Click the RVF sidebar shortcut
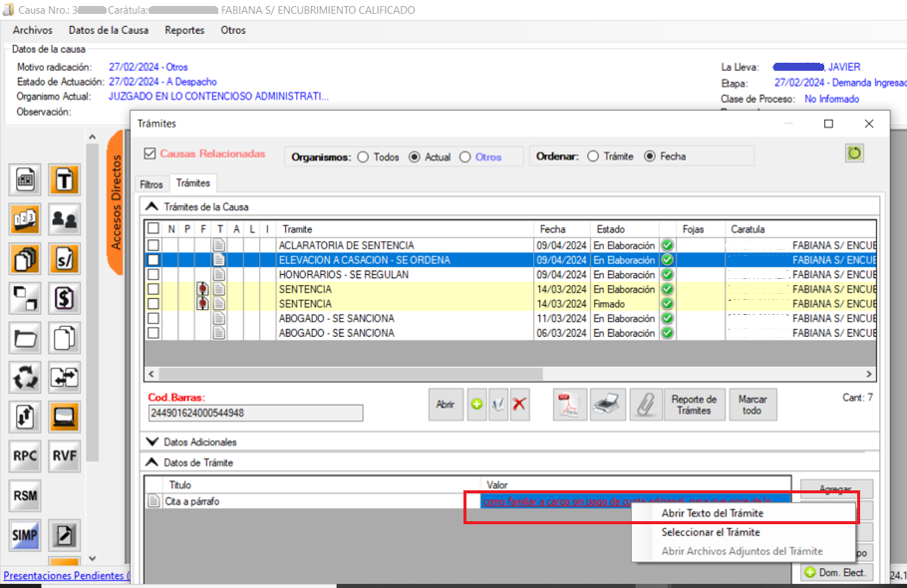The image size is (907, 588). coord(65,454)
